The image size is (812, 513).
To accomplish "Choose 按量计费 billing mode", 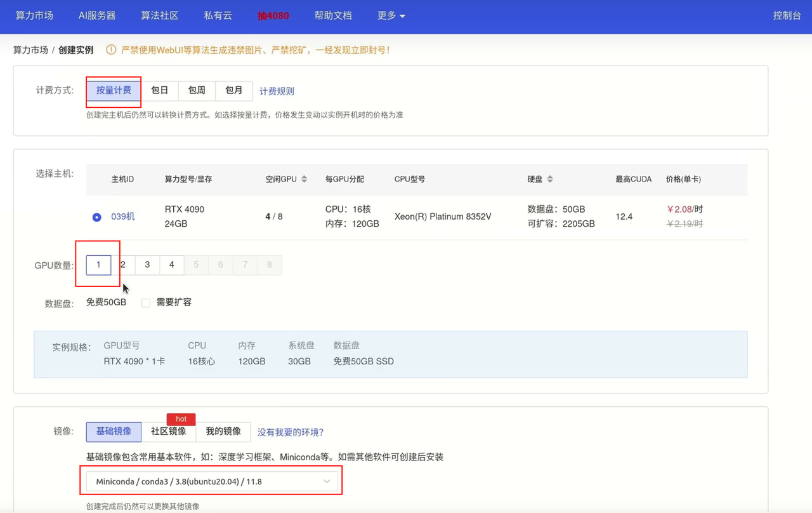I will [x=114, y=91].
